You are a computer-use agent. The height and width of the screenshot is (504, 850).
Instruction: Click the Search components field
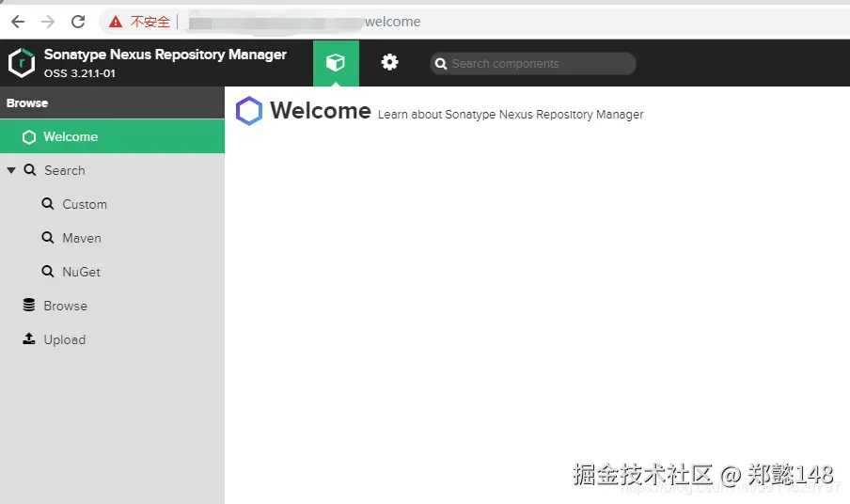[x=533, y=63]
